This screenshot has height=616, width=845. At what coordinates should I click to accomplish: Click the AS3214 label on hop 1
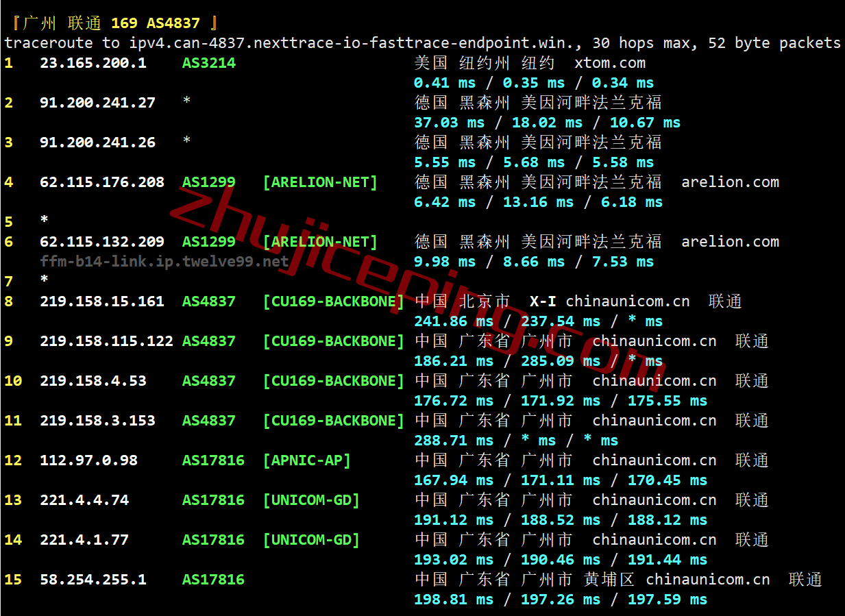coord(208,63)
